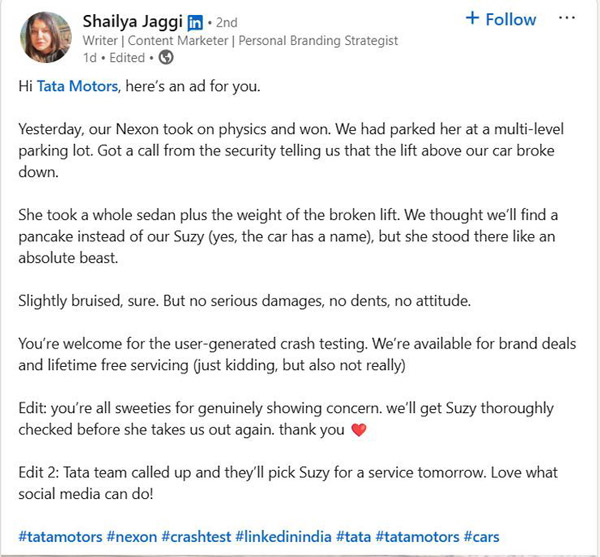Open the three-dot post options menu
The height and width of the screenshot is (557, 600).
568,19
